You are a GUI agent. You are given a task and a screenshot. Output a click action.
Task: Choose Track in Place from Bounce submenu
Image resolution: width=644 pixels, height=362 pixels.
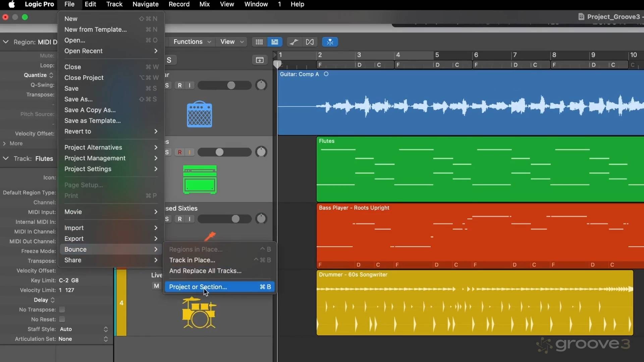[x=220, y=260]
